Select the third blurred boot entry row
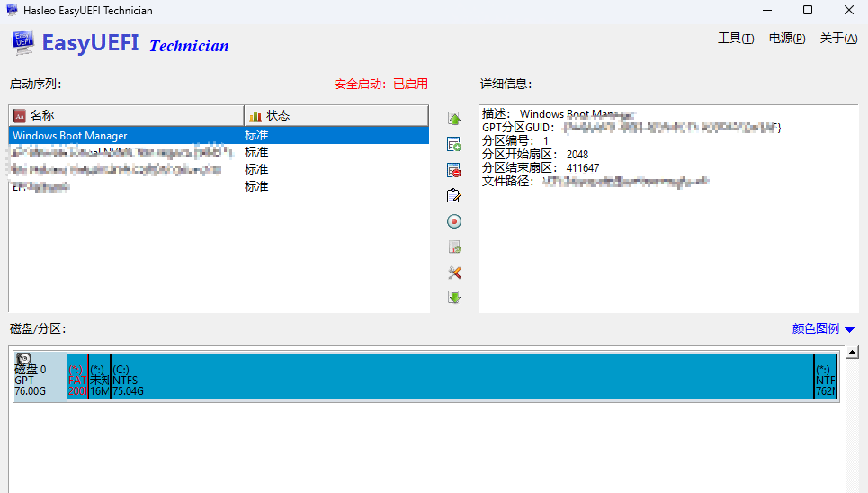 (219, 169)
